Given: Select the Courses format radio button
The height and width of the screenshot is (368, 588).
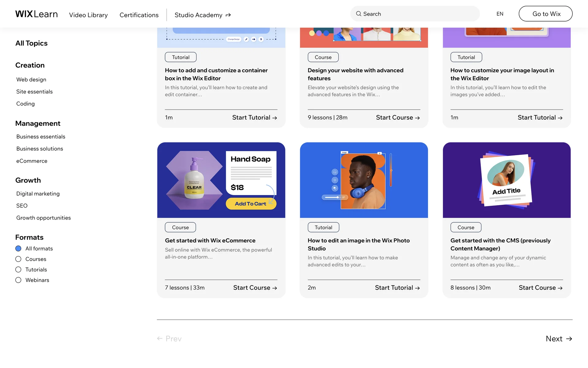Looking at the screenshot, I should (x=18, y=259).
